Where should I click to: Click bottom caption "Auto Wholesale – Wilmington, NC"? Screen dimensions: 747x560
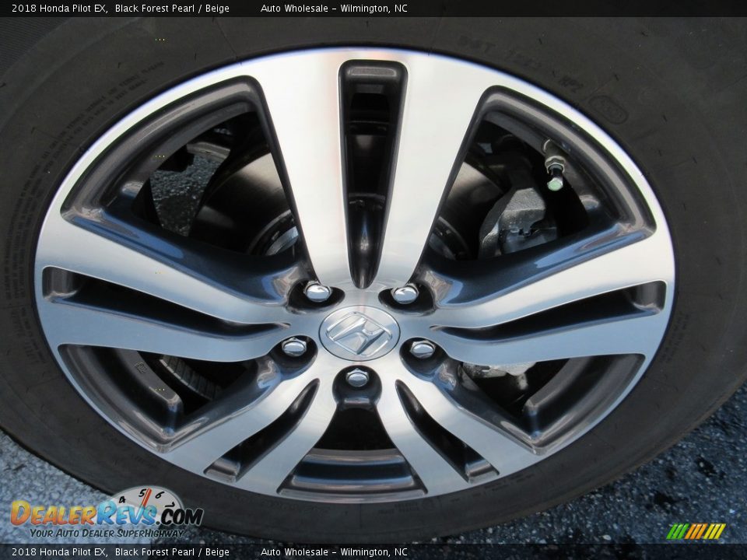point(334,552)
